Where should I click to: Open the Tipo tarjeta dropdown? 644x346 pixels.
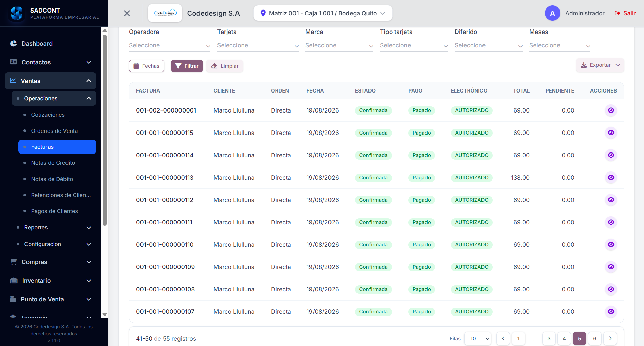click(x=414, y=45)
